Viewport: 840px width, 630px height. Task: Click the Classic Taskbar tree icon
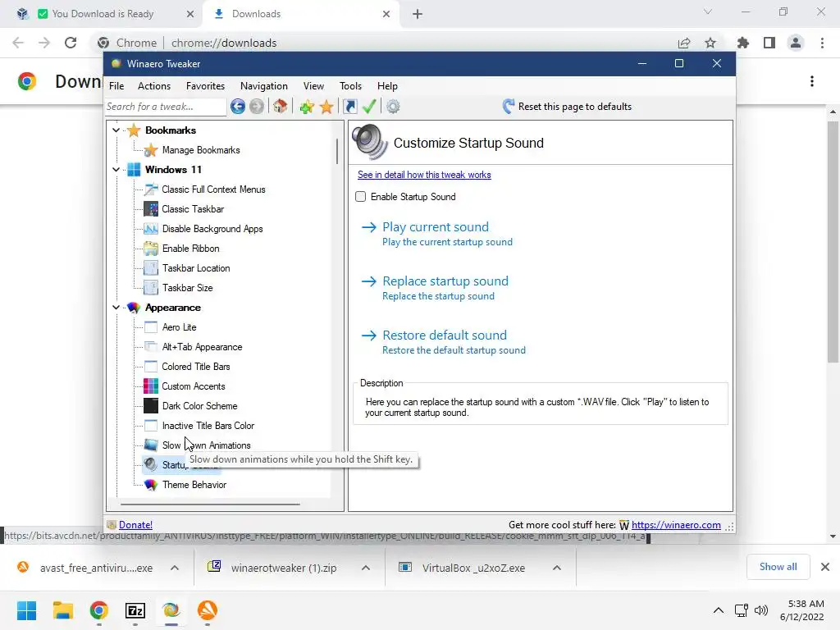point(151,209)
